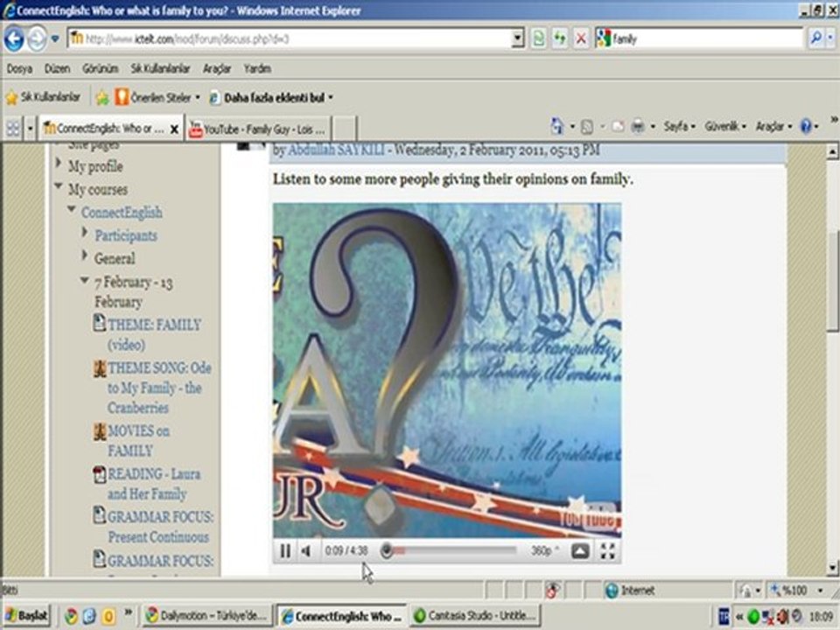840x630 pixels.
Task: Open the 360p video quality selector
Action: (x=545, y=550)
